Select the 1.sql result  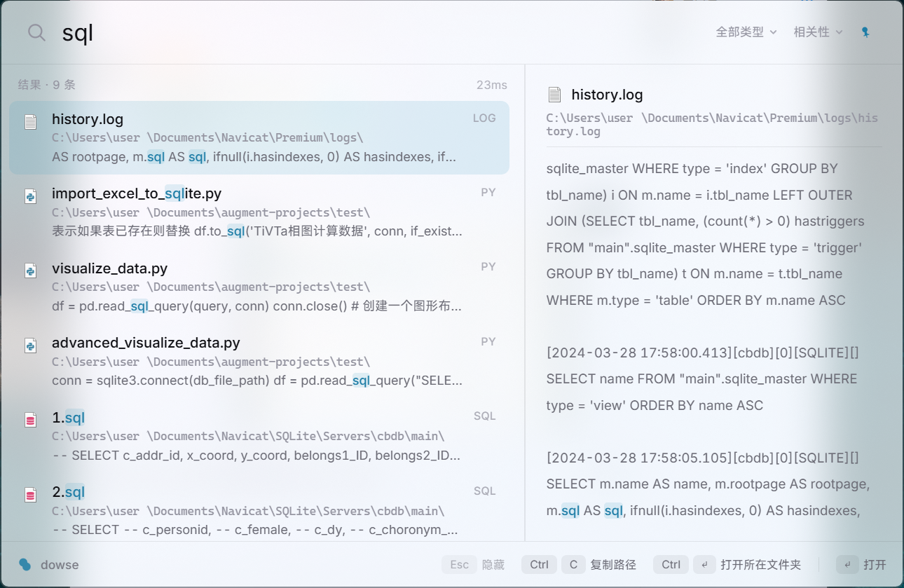coord(259,436)
